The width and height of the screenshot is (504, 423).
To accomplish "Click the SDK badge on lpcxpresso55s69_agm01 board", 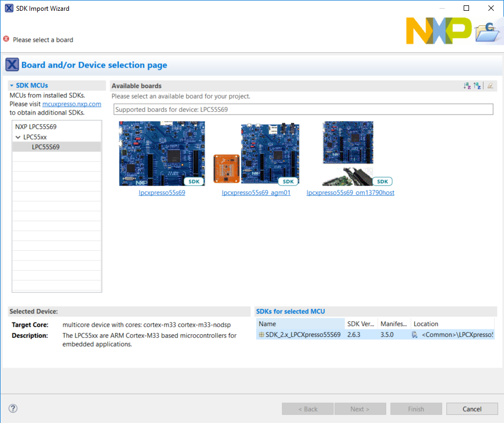I will pyautogui.click(x=288, y=181).
